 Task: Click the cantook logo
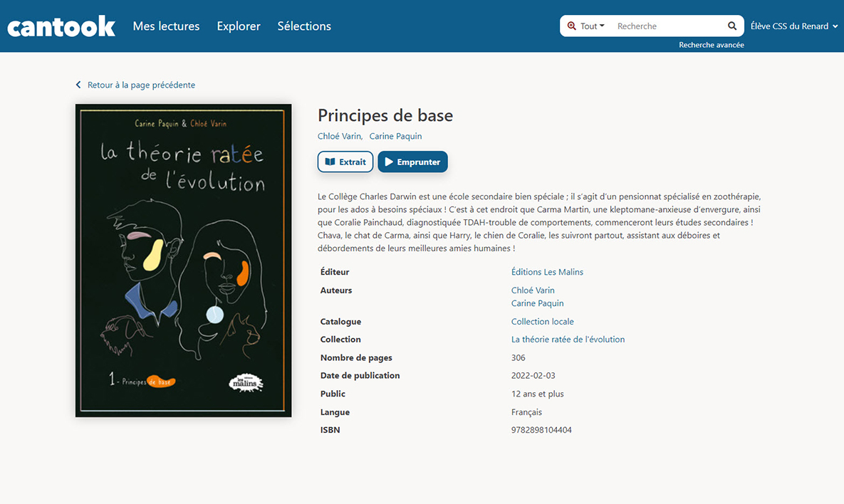coord(61,26)
